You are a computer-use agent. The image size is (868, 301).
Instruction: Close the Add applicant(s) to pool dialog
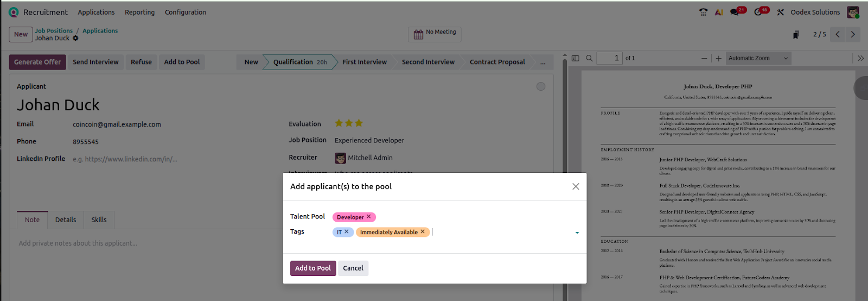click(x=576, y=186)
